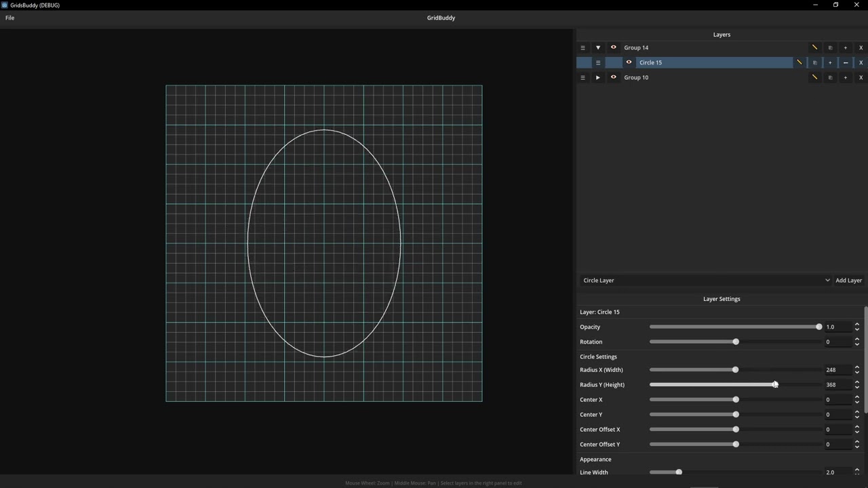Image resolution: width=868 pixels, height=488 pixels.
Task: Click the Line Width slider handle
Action: click(679, 472)
